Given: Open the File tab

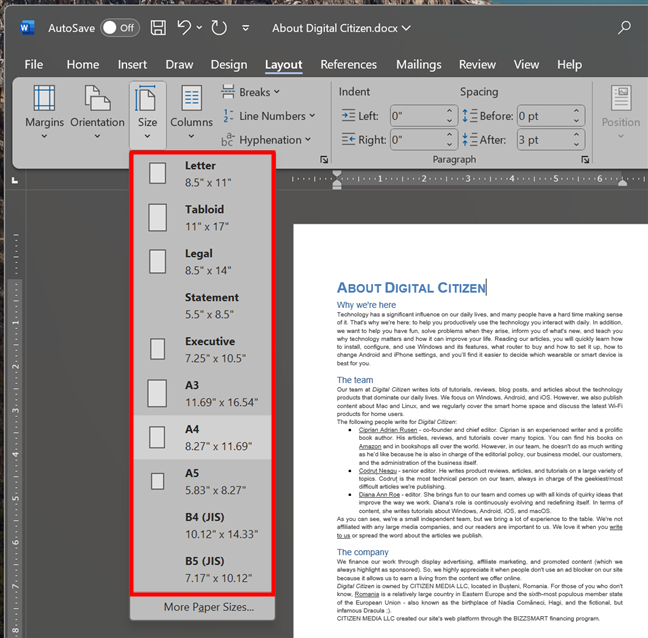Looking at the screenshot, I should 33,64.
